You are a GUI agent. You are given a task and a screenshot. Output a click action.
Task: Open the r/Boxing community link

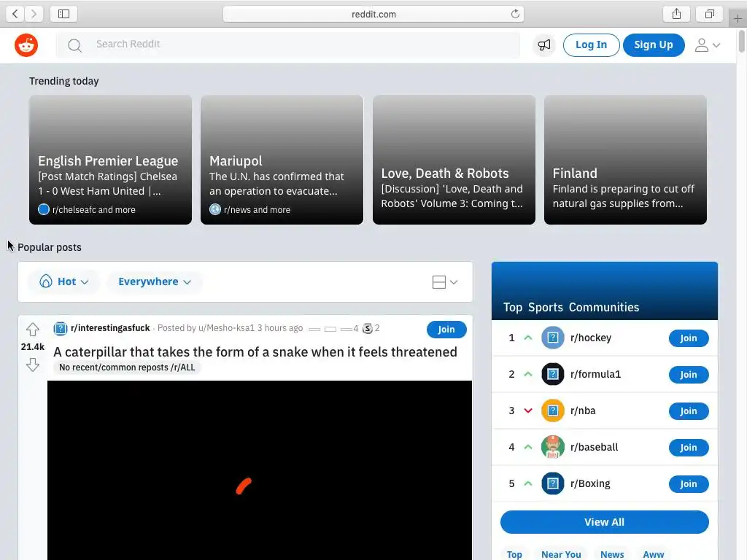pos(590,483)
